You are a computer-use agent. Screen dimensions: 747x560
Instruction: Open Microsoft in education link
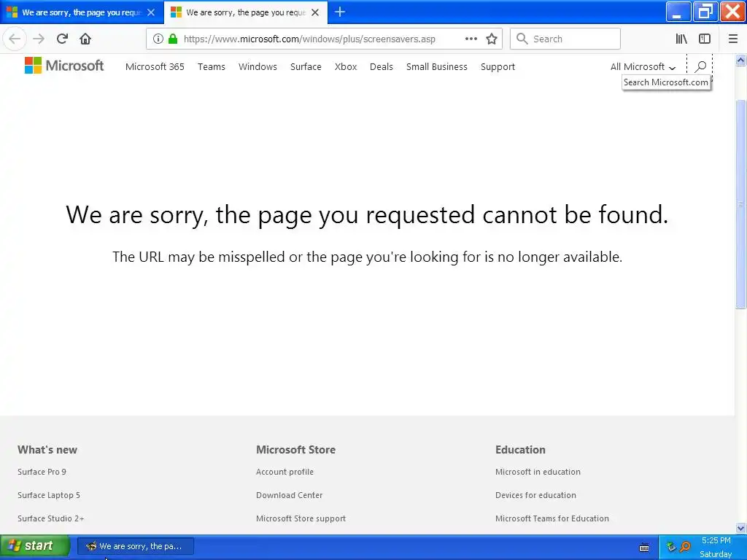coord(538,472)
